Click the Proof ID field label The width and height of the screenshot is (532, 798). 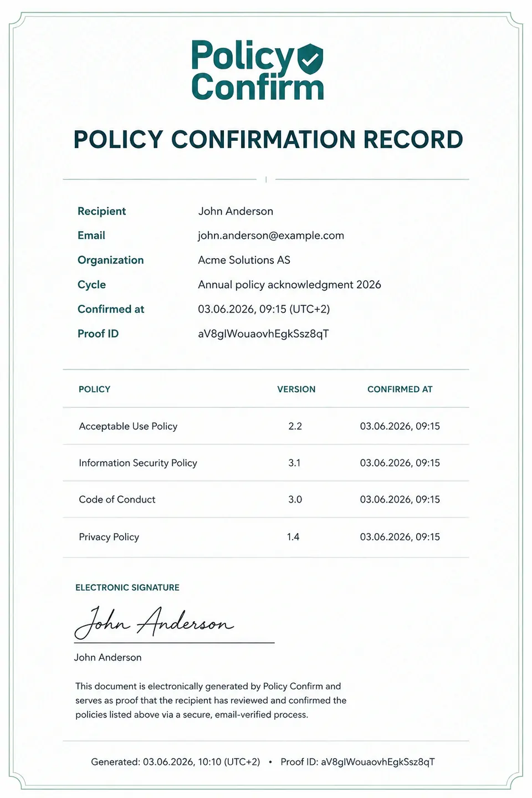98,334
